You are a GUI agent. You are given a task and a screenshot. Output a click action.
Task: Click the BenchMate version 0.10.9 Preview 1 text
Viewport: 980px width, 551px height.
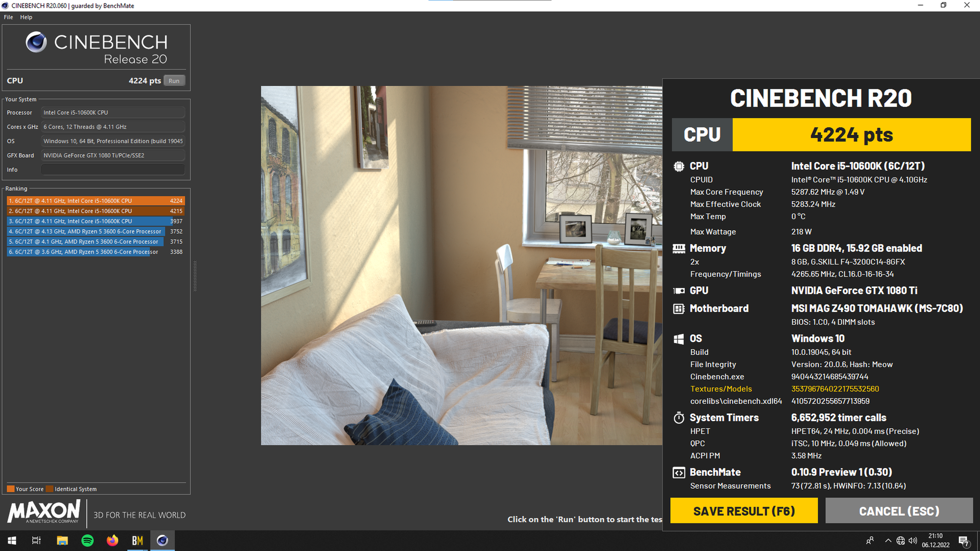pos(842,472)
